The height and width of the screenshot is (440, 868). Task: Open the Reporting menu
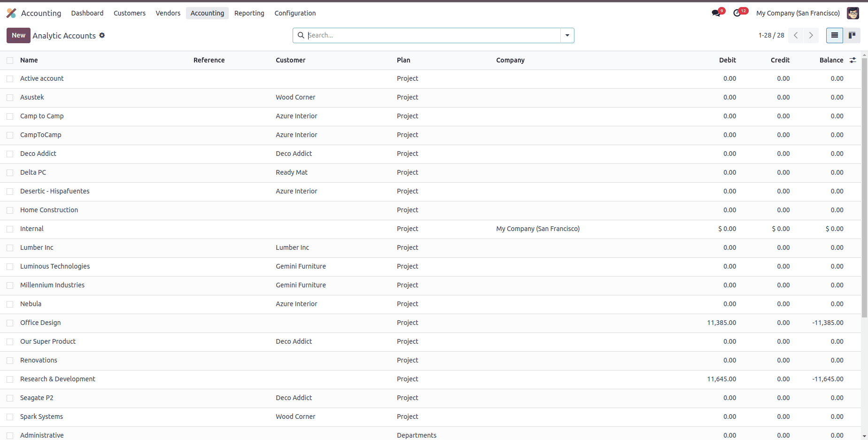[249, 13]
